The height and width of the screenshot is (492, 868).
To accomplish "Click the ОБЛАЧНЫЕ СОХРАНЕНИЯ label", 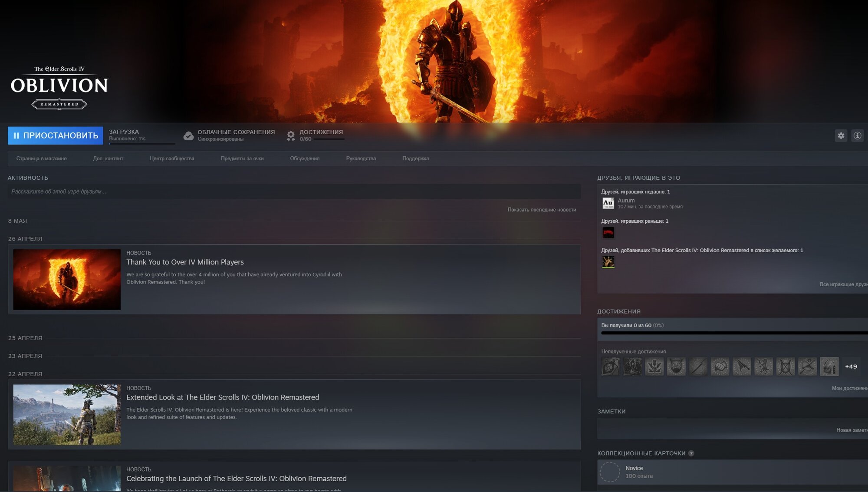I will 236,132.
